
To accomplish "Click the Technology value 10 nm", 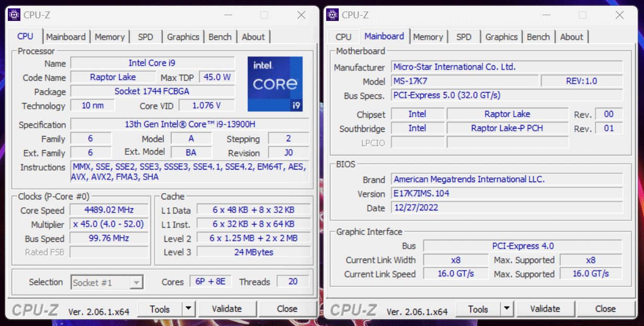I will tap(93, 105).
